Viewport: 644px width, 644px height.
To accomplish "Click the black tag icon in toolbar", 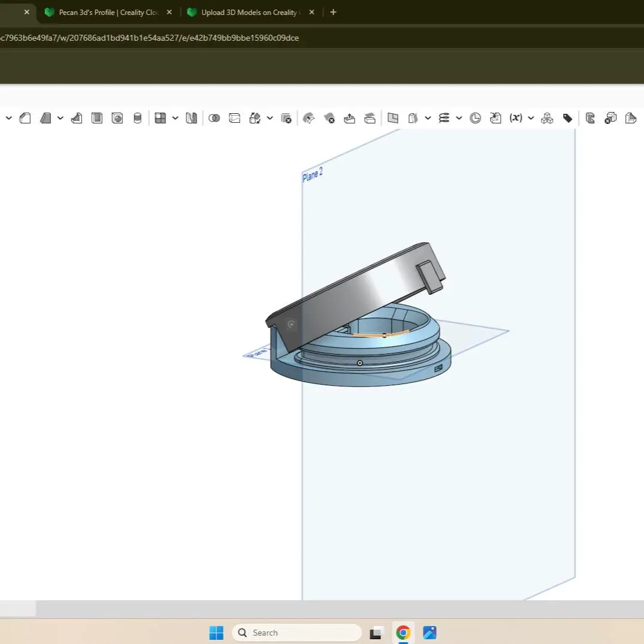I will click(x=567, y=118).
